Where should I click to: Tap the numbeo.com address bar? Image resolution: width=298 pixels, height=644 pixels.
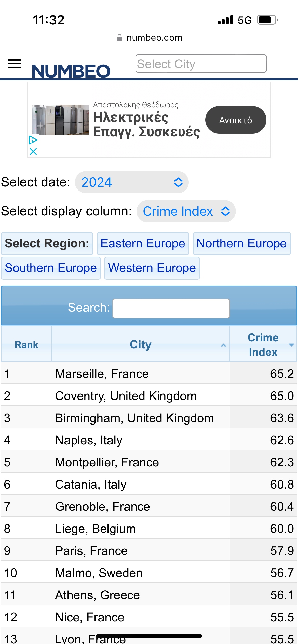pyautogui.click(x=150, y=38)
